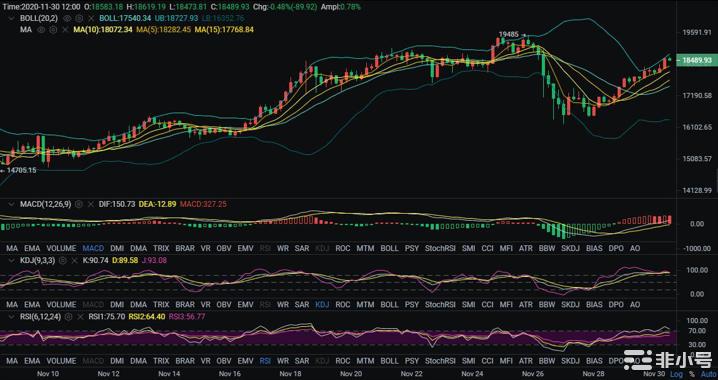
Task: Select AO tab under the MACD pane
Action: coord(635,248)
